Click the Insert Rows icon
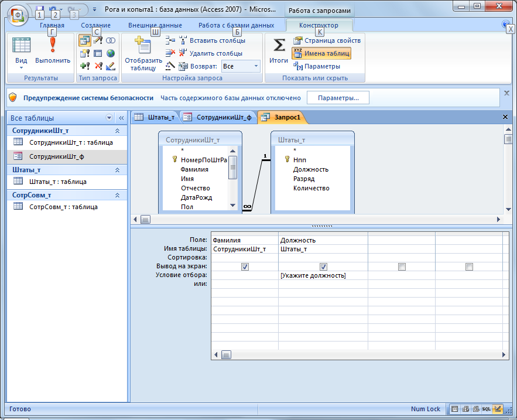Screen dimensions: 517x420 click(x=170, y=40)
